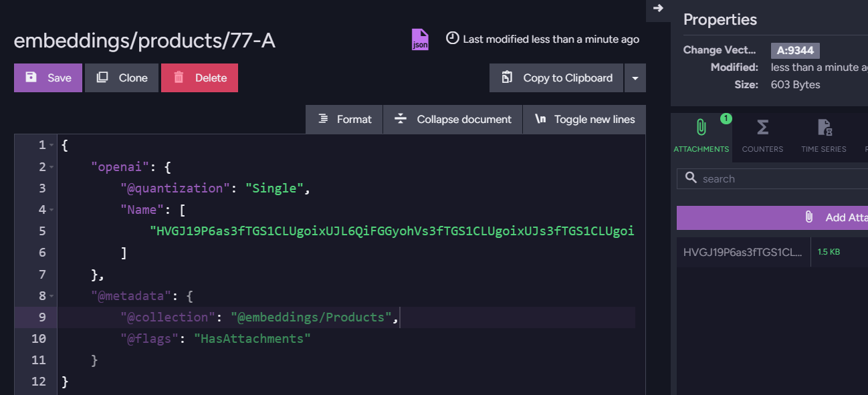Click the "@quantization" key in the editor
The width and height of the screenshot is (868, 395).
coord(176,188)
